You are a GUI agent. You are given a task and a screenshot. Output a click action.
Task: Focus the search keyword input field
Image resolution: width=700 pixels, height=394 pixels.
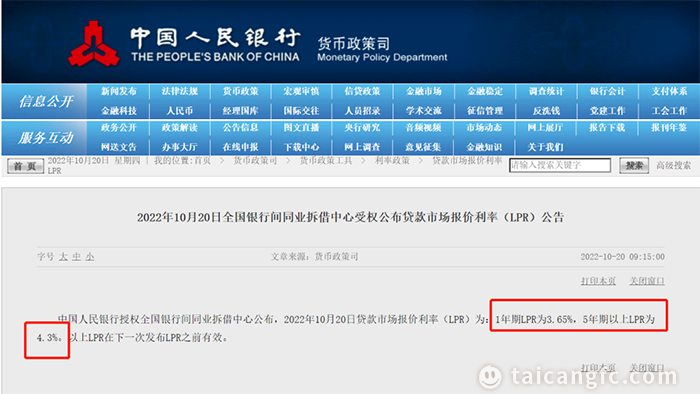(560, 165)
